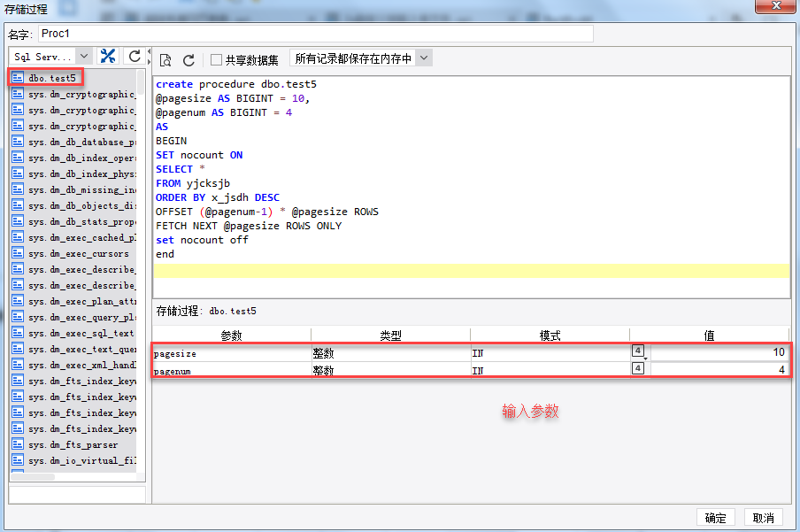Click the 整数 type cell for pagenum
This screenshot has width=800, height=532.
[391, 371]
